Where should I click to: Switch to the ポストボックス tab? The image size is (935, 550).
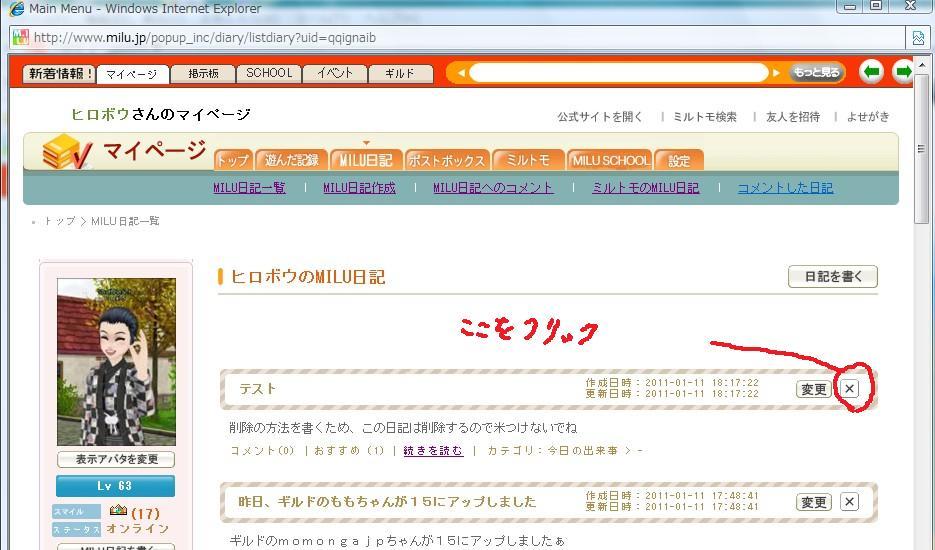pyautogui.click(x=446, y=160)
